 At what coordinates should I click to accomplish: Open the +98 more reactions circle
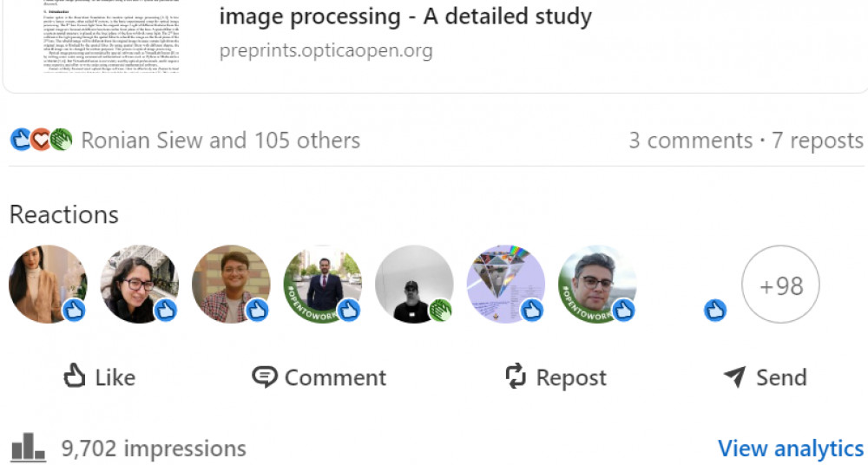coord(780,285)
